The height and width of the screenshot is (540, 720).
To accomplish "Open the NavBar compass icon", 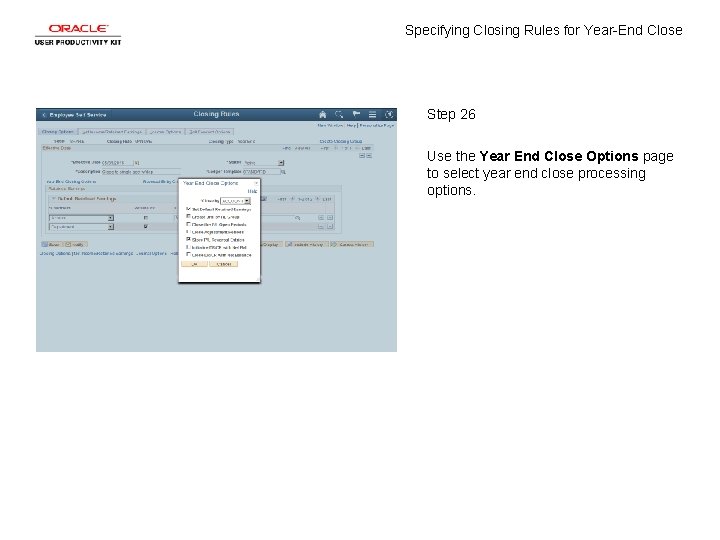I will pyautogui.click(x=389, y=114).
